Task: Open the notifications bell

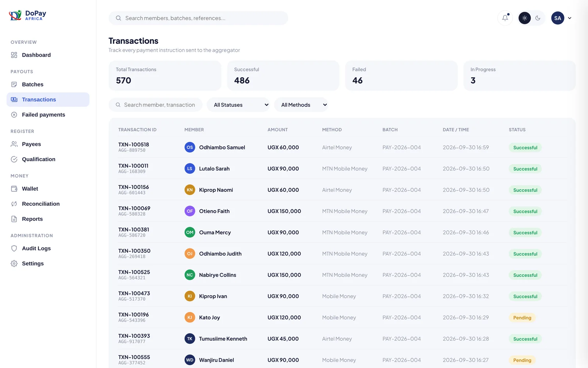Action: [505, 18]
